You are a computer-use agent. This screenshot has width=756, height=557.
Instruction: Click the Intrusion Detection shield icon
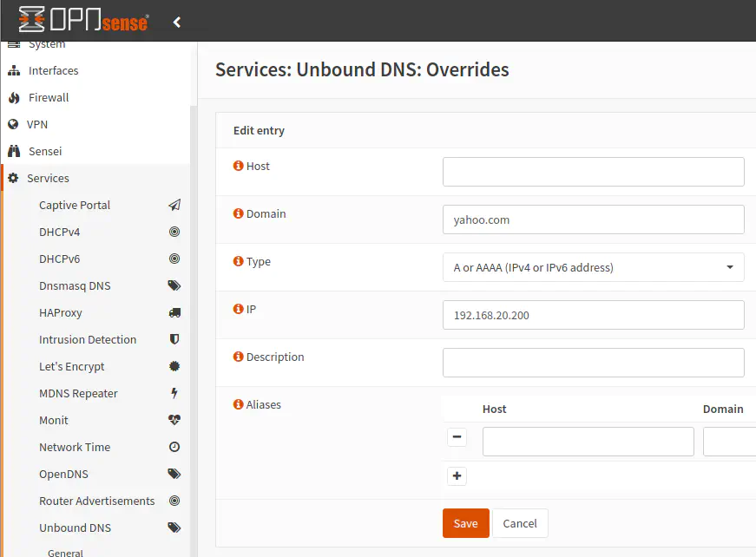tap(174, 340)
